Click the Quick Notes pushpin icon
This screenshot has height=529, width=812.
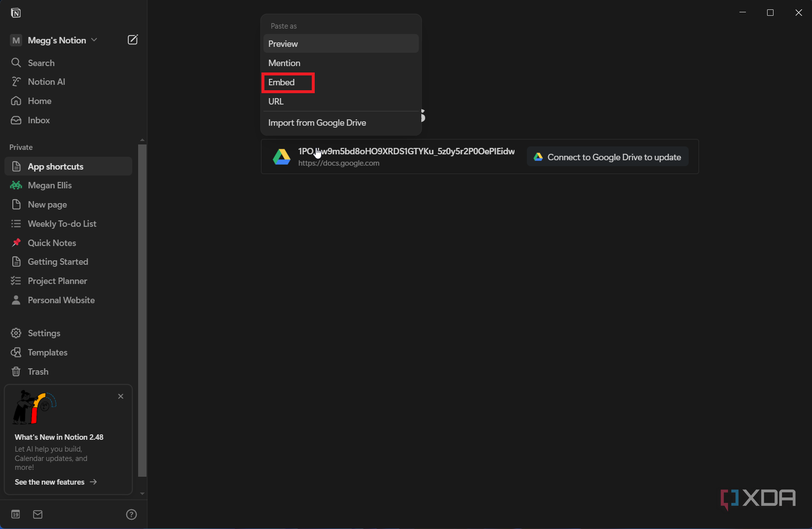pyautogui.click(x=16, y=243)
